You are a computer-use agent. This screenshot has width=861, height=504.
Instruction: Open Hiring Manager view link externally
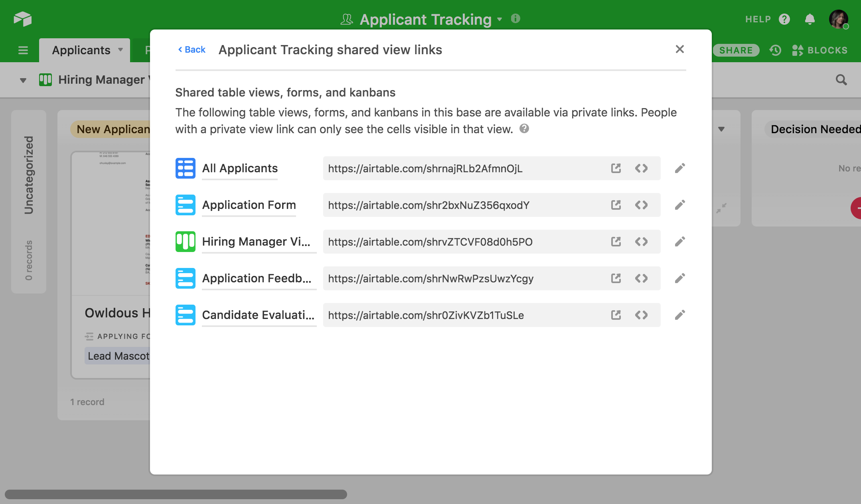click(616, 242)
